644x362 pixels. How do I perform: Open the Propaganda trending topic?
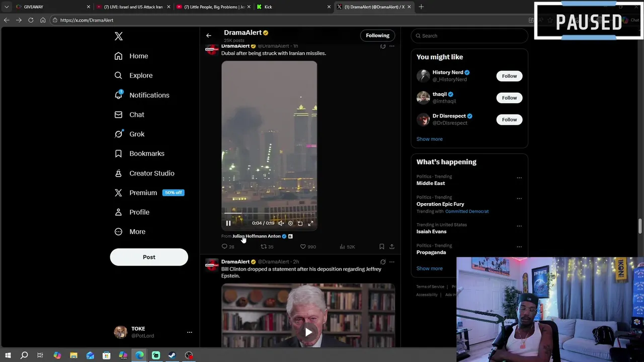point(431,252)
